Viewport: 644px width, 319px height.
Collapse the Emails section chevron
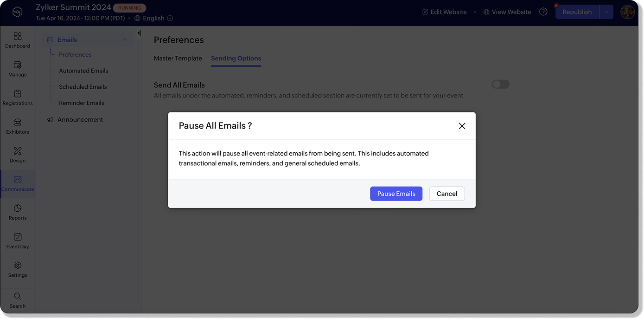click(125, 40)
